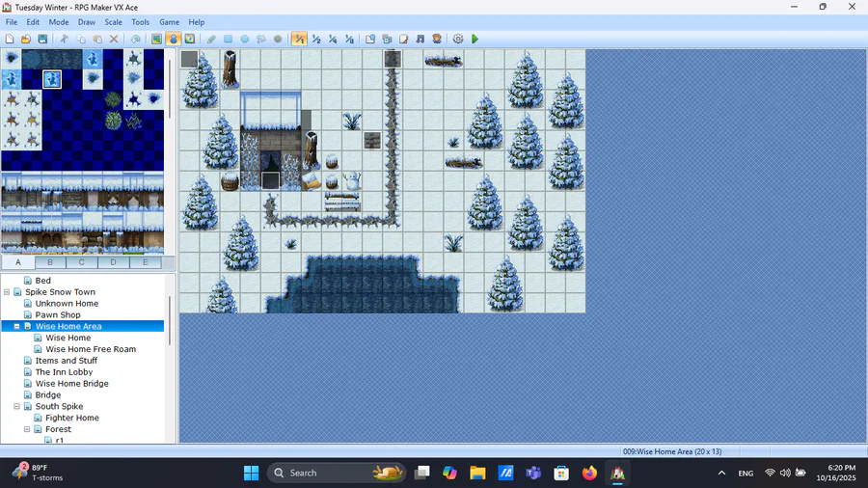Select the Wise Home Free Roam map
868x488 pixels.
[x=91, y=349]
